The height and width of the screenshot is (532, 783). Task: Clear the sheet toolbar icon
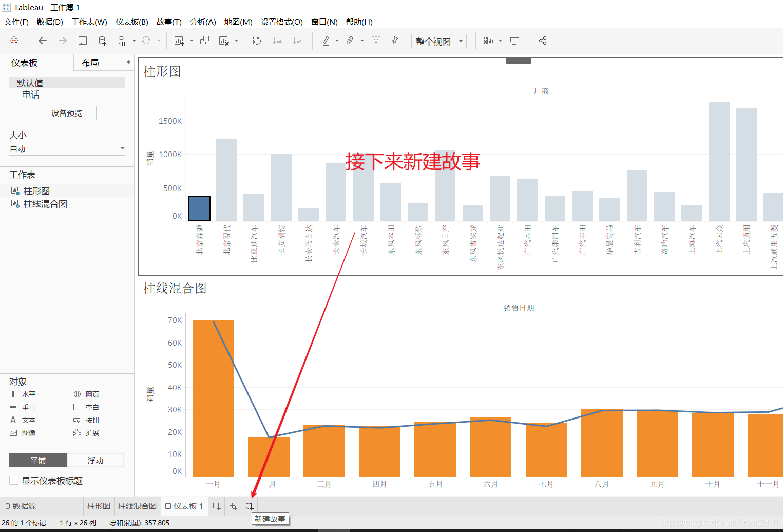(x=224, y=41)
